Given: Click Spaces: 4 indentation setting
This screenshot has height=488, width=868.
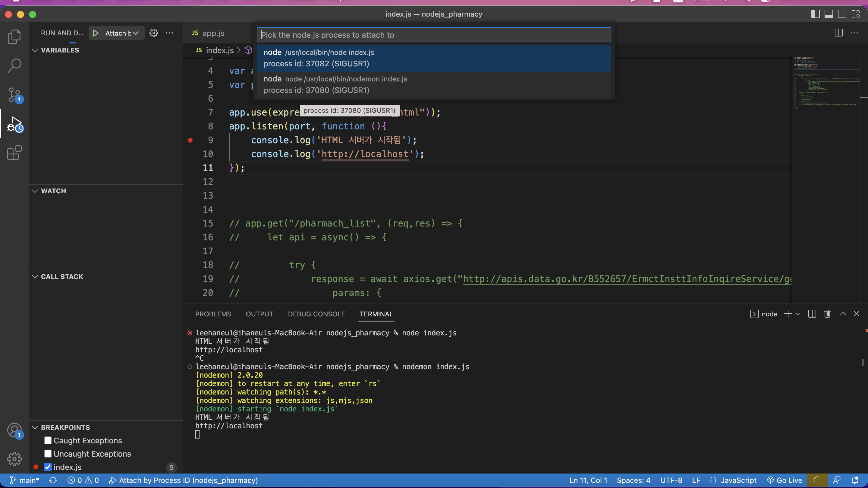Looking at the screenshot, I should pos(634,480).
